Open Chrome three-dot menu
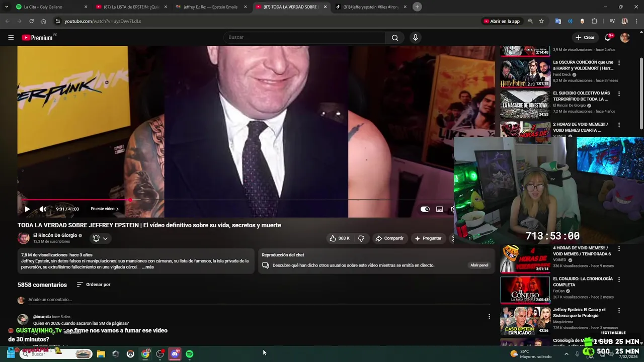Viewport: 644px width, 362px height. [x=636, y=21]
